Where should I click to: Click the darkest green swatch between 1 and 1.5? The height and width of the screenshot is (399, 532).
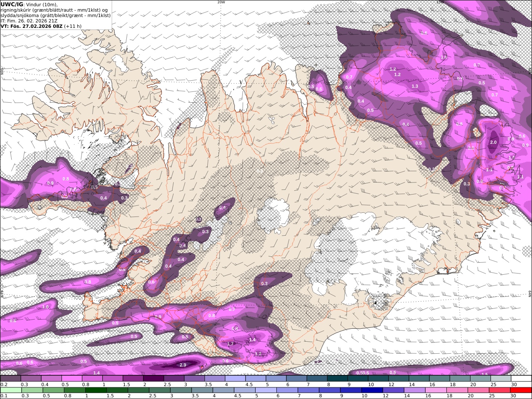(96, 390)
